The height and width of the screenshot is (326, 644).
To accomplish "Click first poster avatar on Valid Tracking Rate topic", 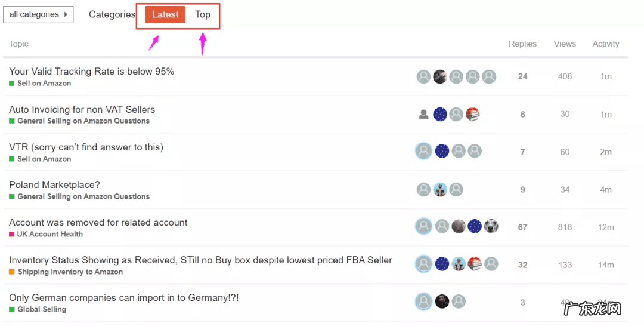I will pos(423,76).
